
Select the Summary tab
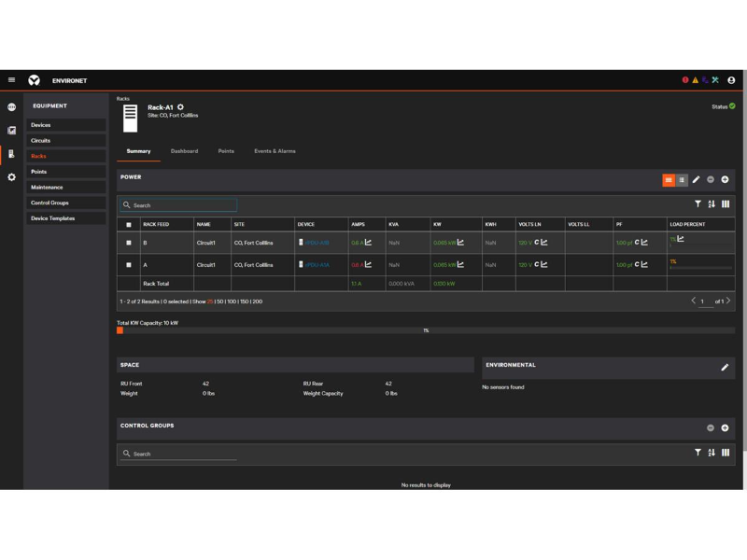(x=138, y=151)
